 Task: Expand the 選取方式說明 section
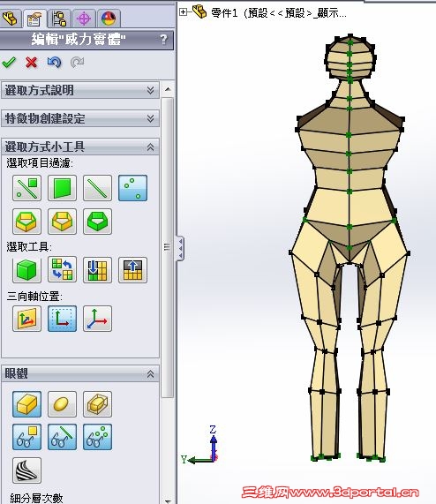[x=80, y=90]
